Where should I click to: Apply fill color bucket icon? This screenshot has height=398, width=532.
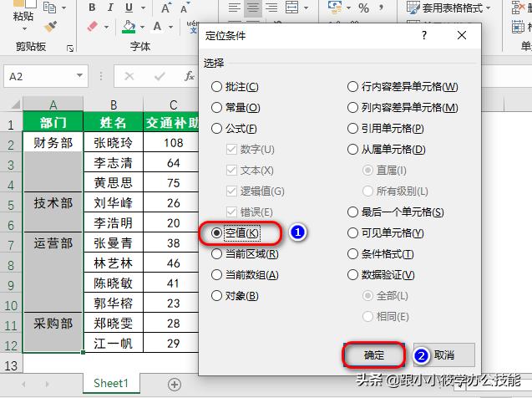(129, 27)
